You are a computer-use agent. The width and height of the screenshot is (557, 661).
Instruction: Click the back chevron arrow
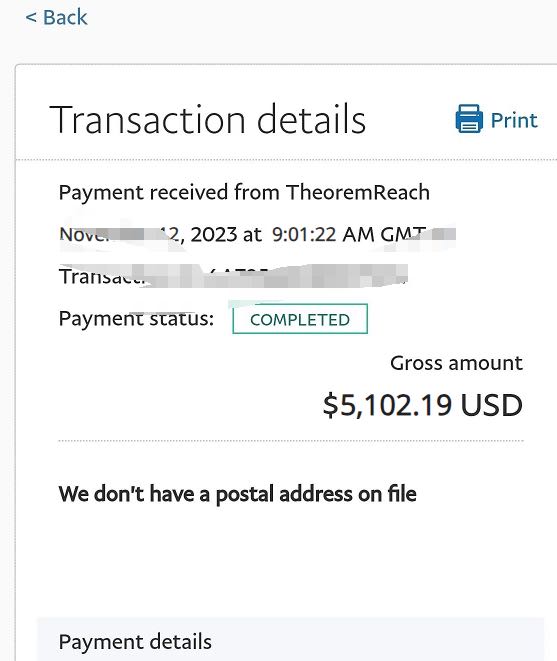31,18
